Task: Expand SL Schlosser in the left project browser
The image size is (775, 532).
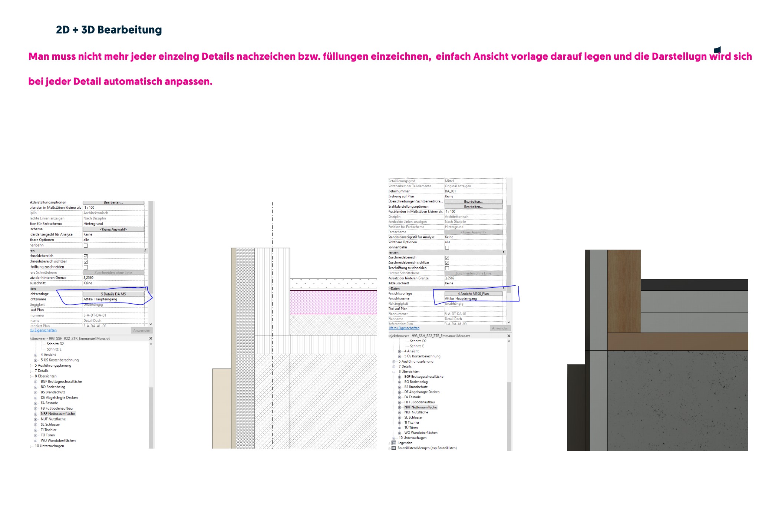Action: tap(36, 425)
